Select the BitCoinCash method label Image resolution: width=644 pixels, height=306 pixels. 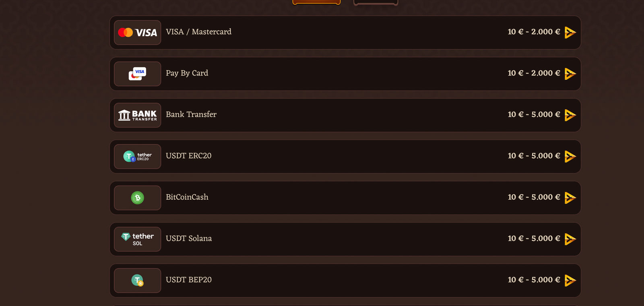tap(187, 197)
